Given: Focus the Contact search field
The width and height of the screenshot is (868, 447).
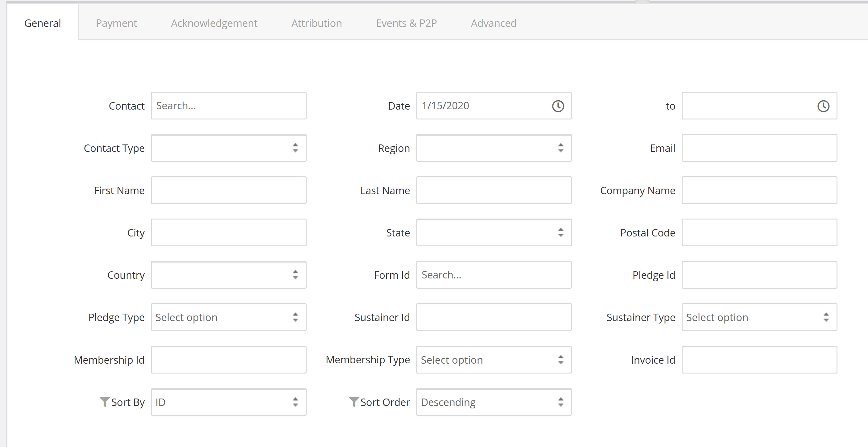Looking at the screenshot, I should (229, 106).
